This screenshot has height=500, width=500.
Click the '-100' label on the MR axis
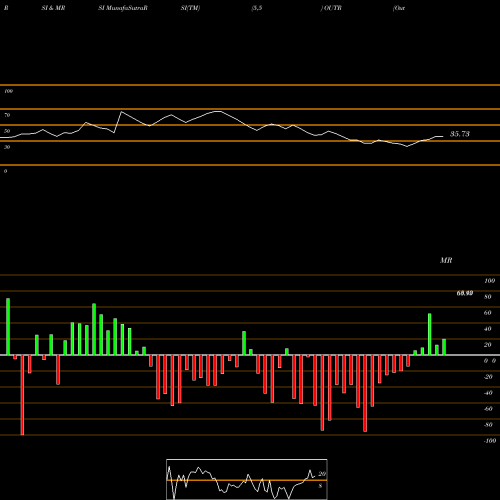click(x=490, y=441)
